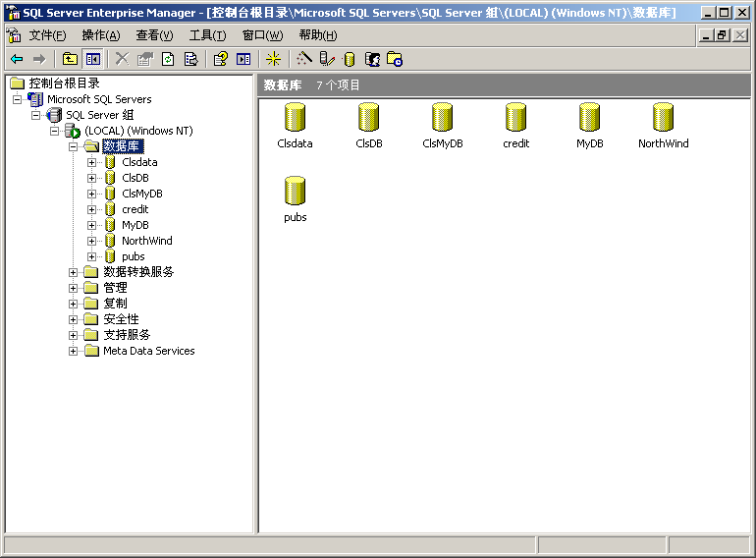This screenshot has height=558, width=756.
Task: Click the New database cylinder toolbar icon
Action: click(x=350, y=59)
